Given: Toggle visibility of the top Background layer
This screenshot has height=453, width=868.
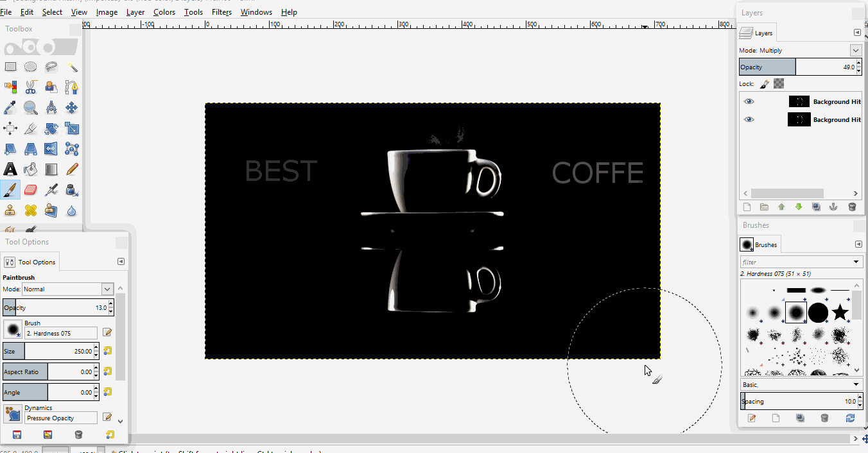Looking at the screenshot, I should [x=749, y=101].
